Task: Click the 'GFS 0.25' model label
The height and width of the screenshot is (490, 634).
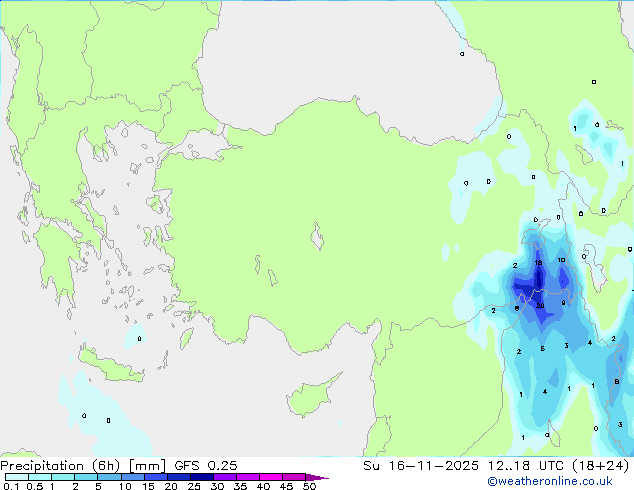Action: pyautogui.click(x=206, y=466)
